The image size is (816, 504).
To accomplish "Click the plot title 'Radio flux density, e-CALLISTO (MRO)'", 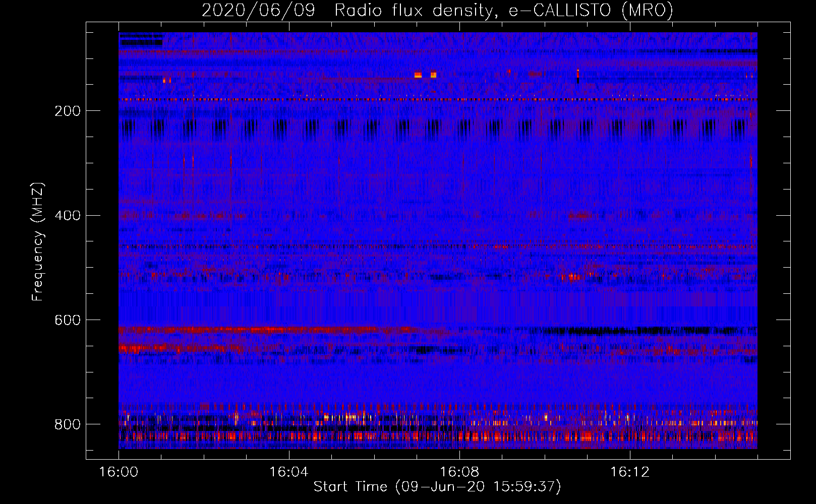I will coord(504,10).
